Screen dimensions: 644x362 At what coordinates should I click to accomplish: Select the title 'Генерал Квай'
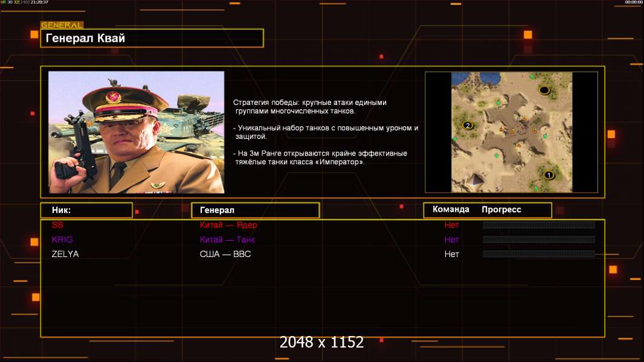tap(85, 38)
